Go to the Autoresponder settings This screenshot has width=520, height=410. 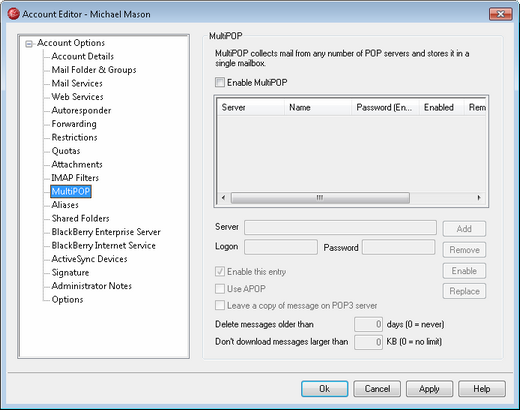[81, 110]
